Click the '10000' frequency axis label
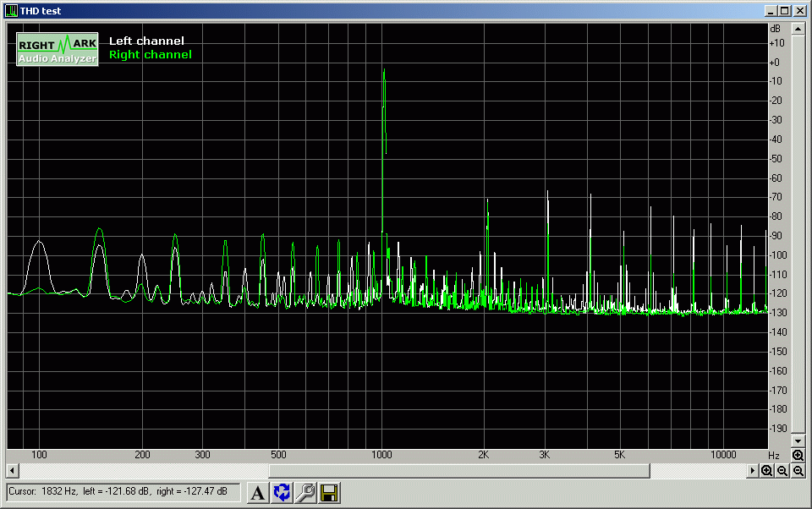 [723, 455]
